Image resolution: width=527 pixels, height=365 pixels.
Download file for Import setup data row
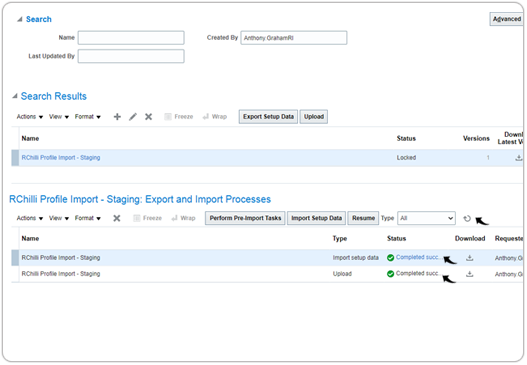(x=470, y=258)
